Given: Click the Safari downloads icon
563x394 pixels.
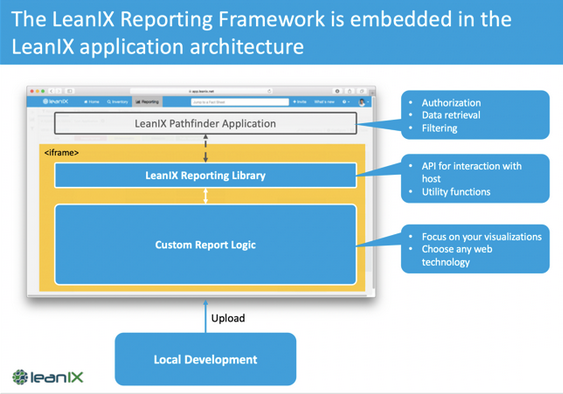Looking at the screenshot, I should pyautogui.click(x=337, y=91).
